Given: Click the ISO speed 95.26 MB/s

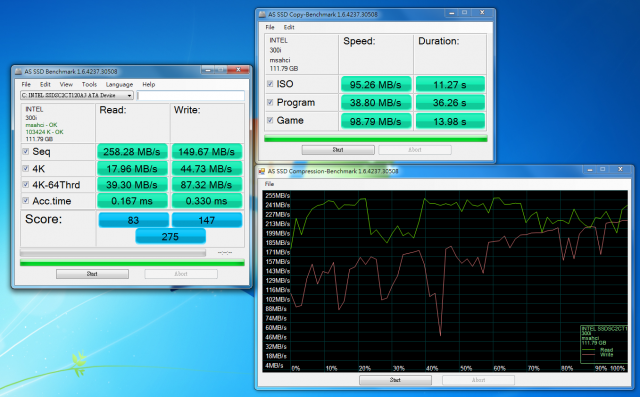Looking at the screenshot, I should [x=376, y=84].
